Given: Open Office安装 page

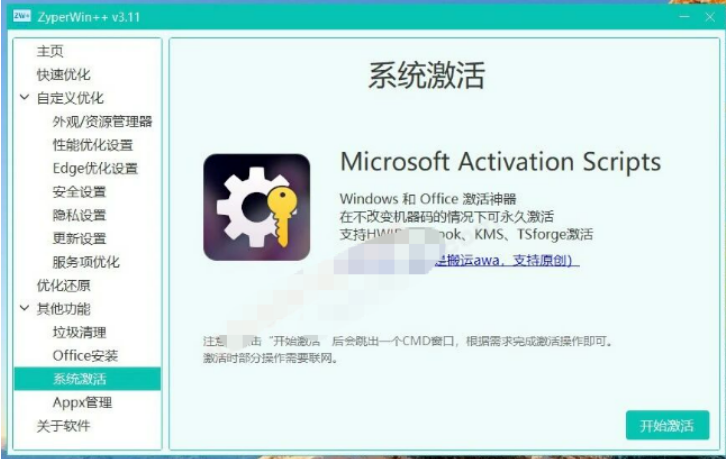Looking at the screenshot, I should [x=85, y=356].
